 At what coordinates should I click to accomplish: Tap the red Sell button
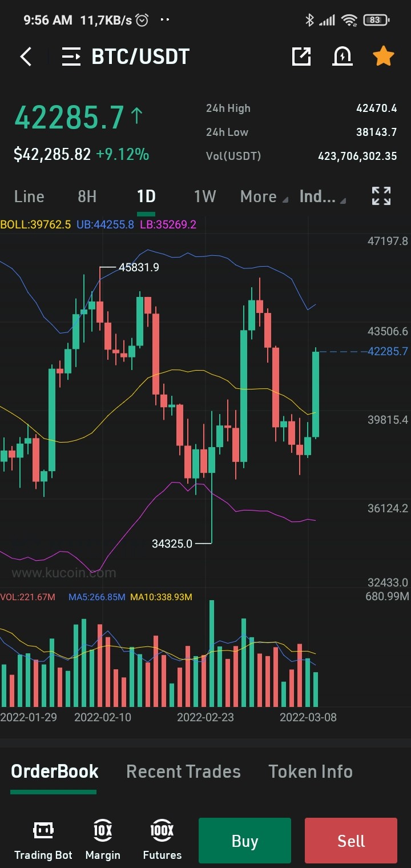[351, 841]
